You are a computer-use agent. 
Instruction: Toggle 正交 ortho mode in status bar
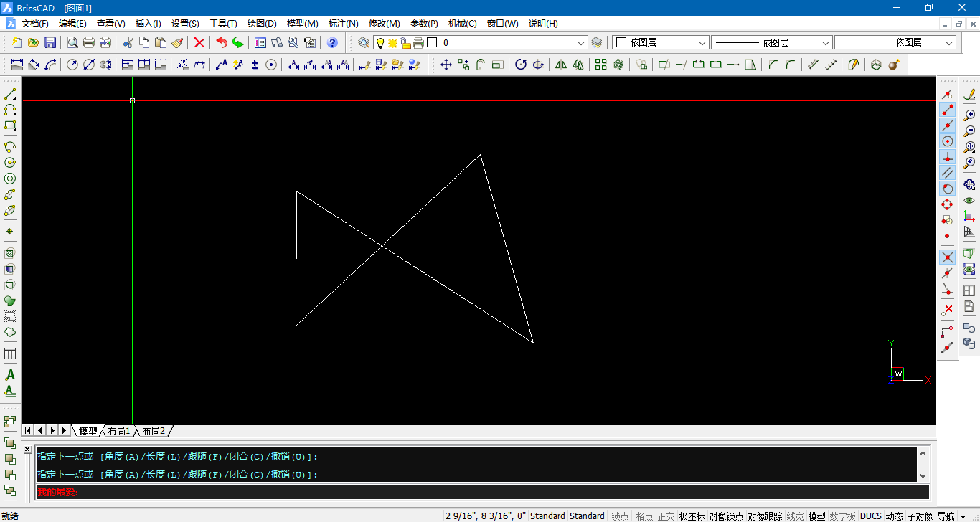(666, 516)
